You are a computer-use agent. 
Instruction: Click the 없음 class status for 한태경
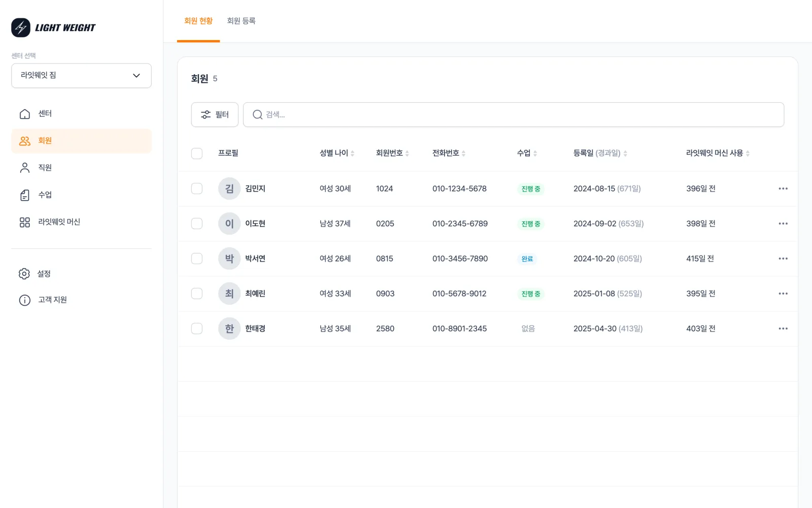528,329
